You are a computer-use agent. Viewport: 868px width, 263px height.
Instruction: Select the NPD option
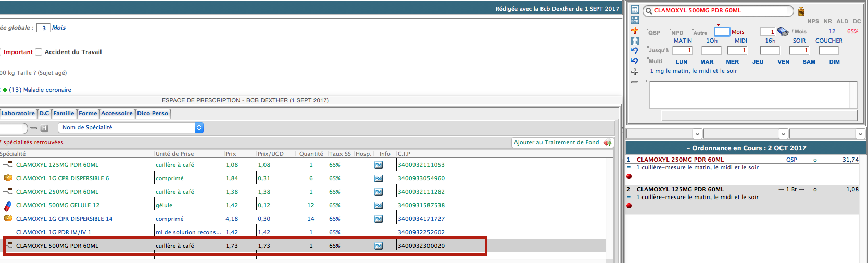[676, 32]
